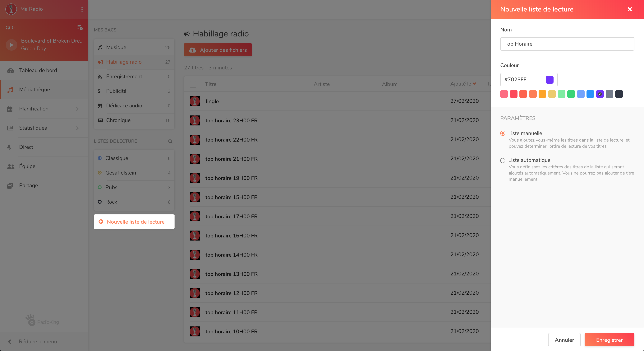Select Liste automatique radio option

click(x=503, y=160)
